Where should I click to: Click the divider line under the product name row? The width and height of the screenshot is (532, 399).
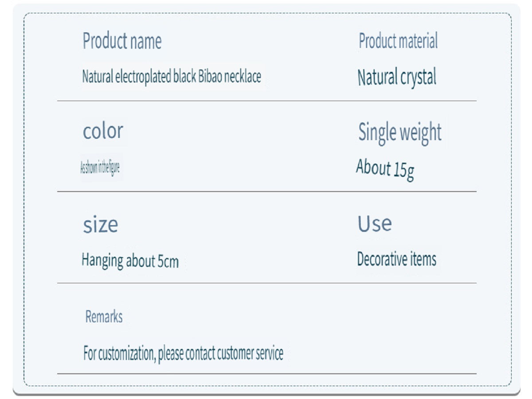click(266, 101)
